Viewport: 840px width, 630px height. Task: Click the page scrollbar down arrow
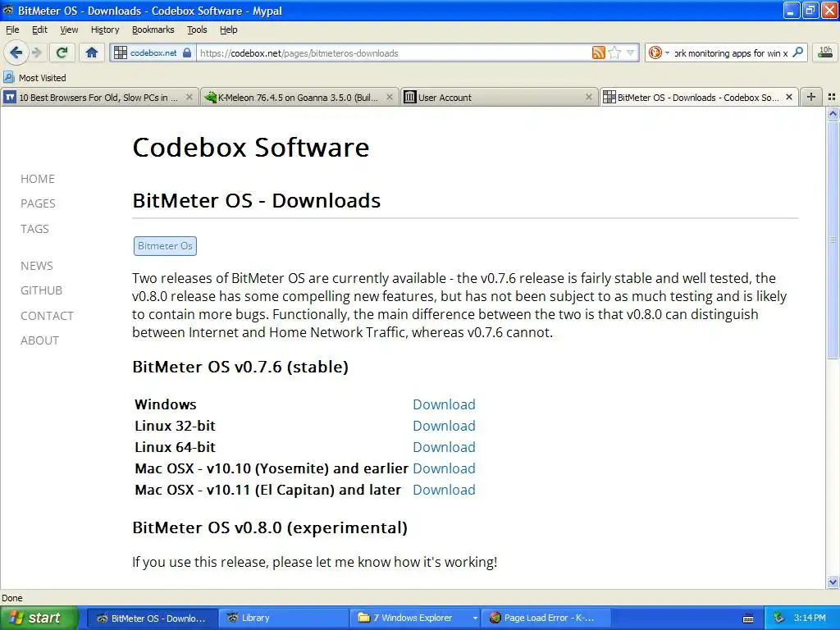[833, 582]
